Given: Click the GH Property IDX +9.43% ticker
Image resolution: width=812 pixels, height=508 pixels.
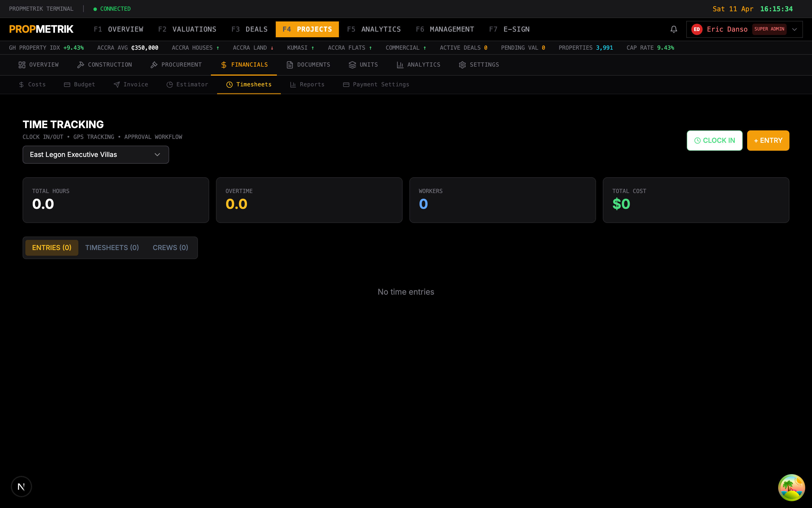Looking at the screenshot, I should point(46,48).
